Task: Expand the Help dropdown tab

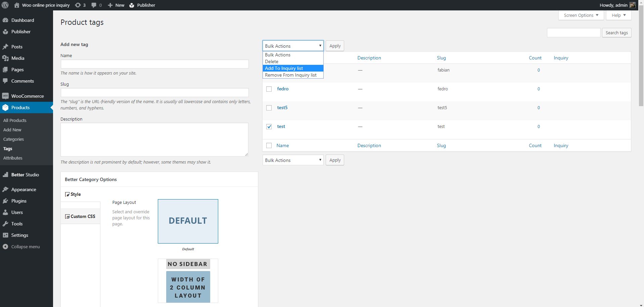Action: pos(618,15)
